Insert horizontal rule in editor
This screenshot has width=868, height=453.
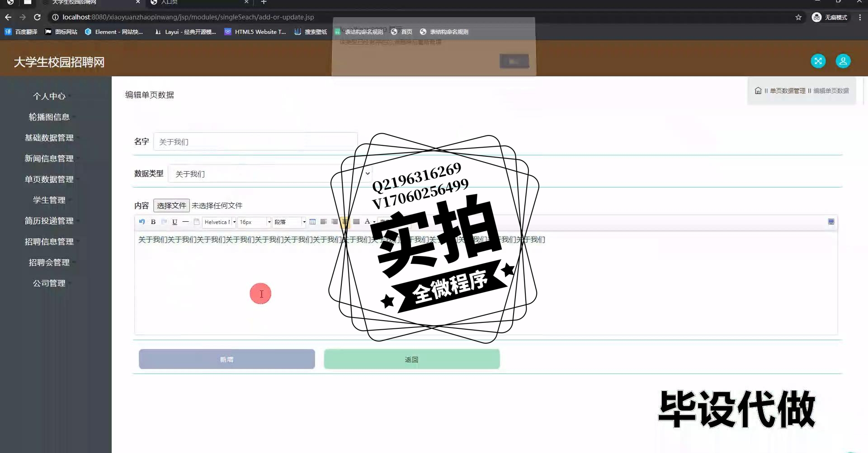click(x=185, y=222)
